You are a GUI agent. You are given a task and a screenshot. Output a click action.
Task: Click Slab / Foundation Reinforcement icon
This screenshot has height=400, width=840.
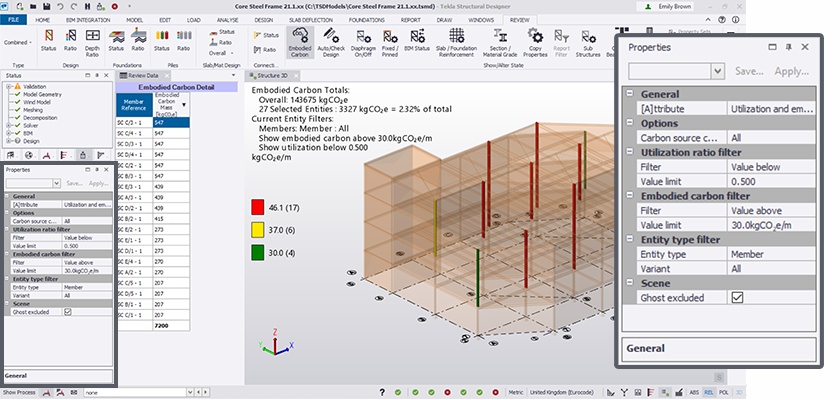tap(456, 42)
